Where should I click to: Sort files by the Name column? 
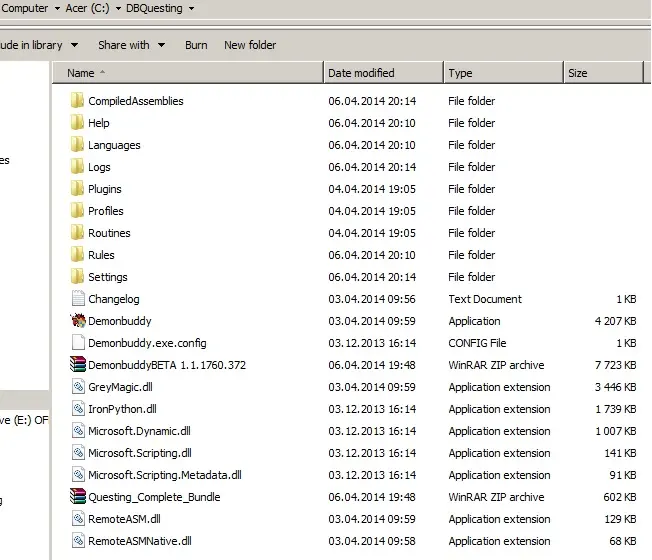click(x=190, y=73)
